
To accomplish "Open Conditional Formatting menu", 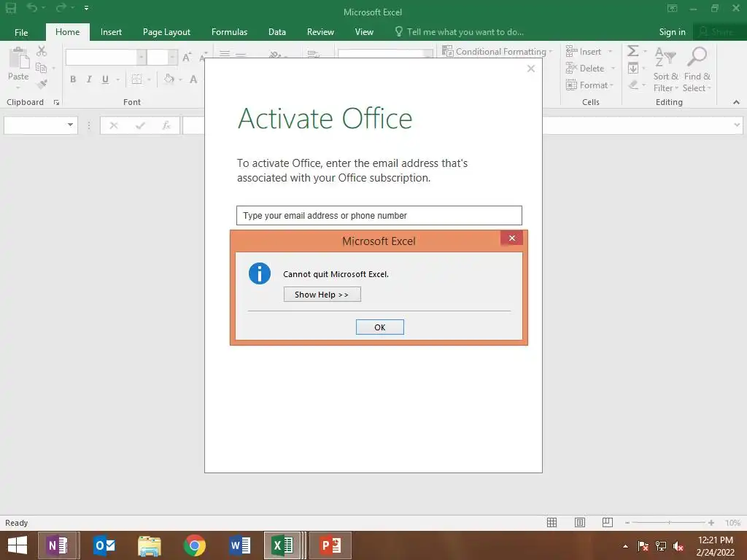I will [498, 52].
